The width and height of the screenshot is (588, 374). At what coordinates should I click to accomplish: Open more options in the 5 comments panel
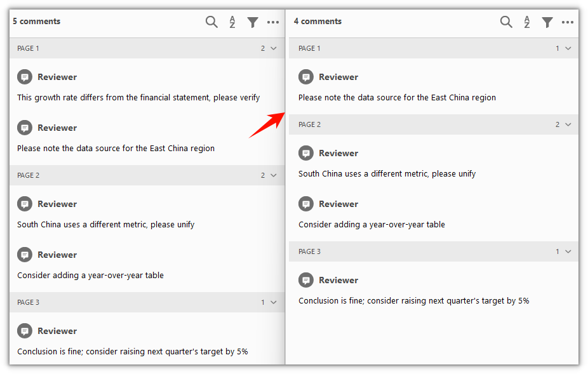coord(273,22)
